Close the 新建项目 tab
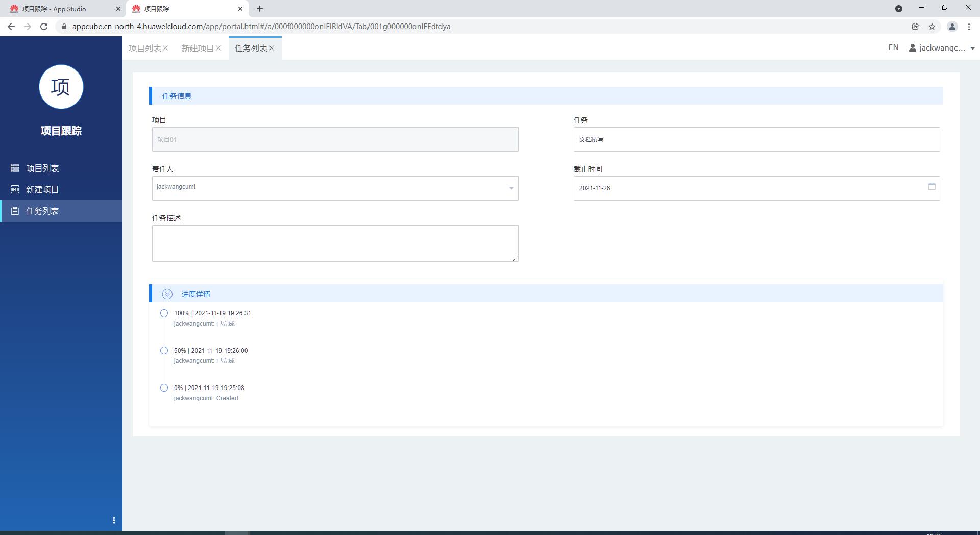 [x=218, y=48]
